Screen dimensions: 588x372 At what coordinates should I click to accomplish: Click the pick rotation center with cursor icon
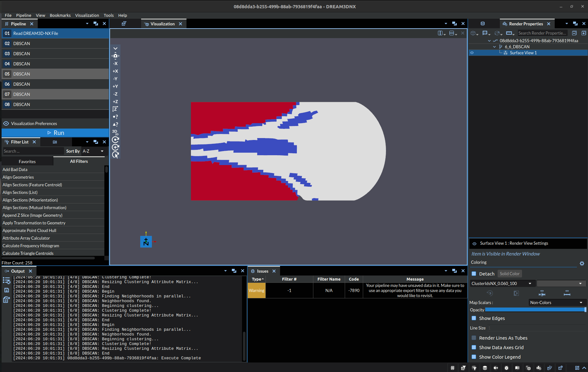115,155
